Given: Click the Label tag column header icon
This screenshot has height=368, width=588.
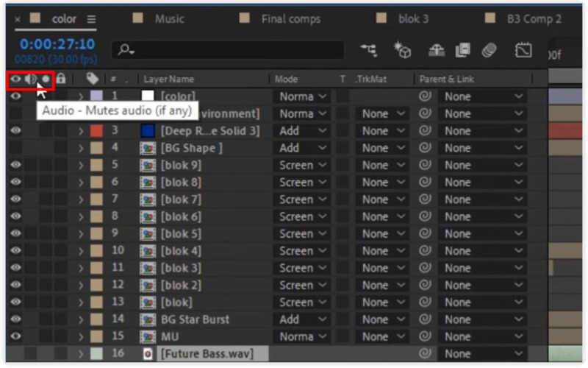Looking at the screenshot, I should pyautogui.click(x=93, y=79).
